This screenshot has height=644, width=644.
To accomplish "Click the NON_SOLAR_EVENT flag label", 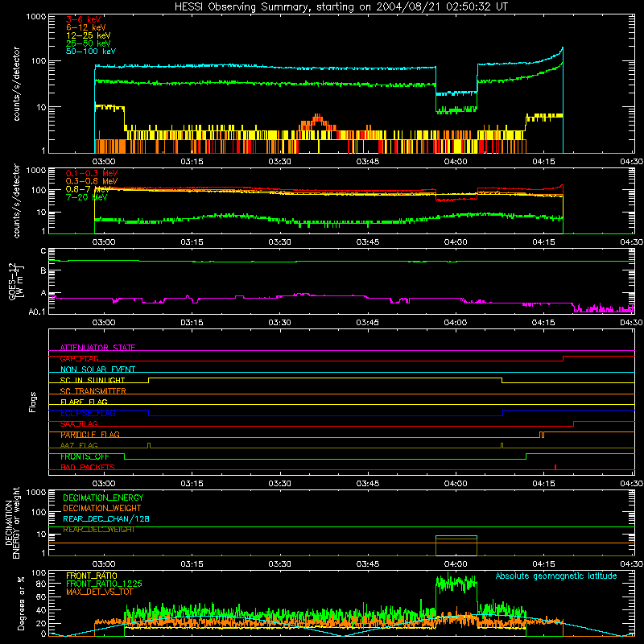I will coord(97,369).
